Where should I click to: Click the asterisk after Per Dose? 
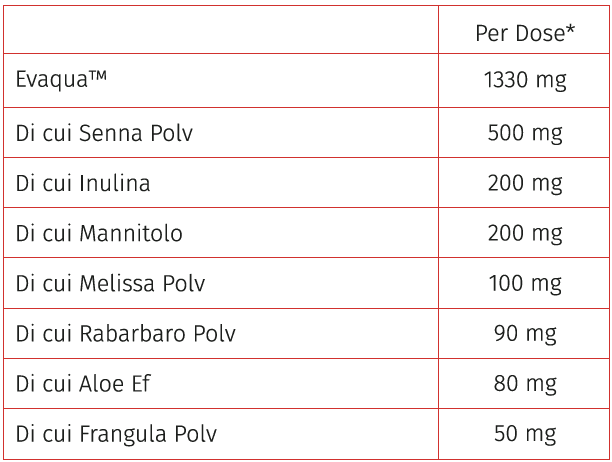click(x=569, y=30)
